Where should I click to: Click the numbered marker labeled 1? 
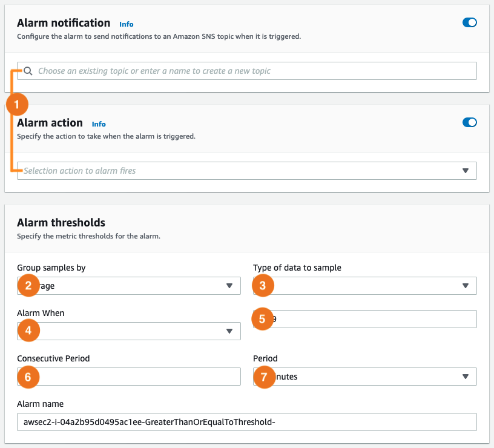17,104
